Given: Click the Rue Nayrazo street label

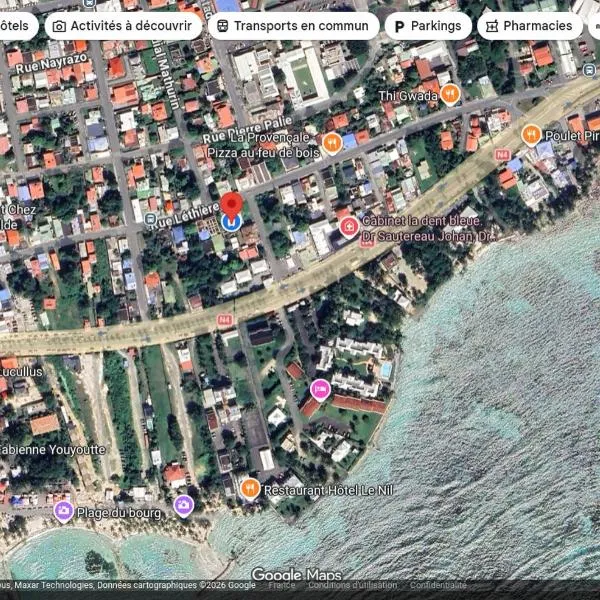Looking at the screenshot, I should [x=52, y=64].
